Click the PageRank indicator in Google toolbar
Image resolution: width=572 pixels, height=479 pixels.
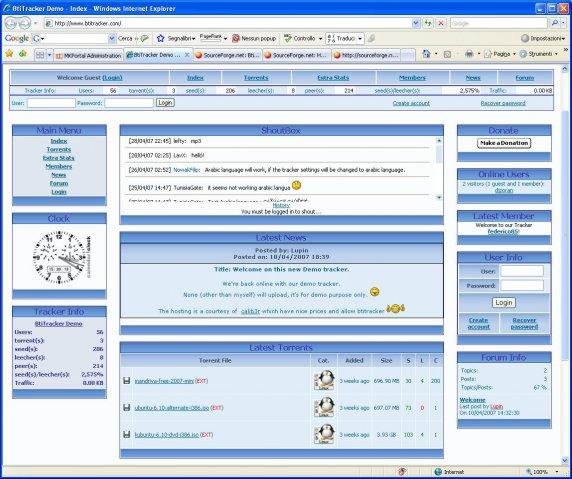coord(211,38)
